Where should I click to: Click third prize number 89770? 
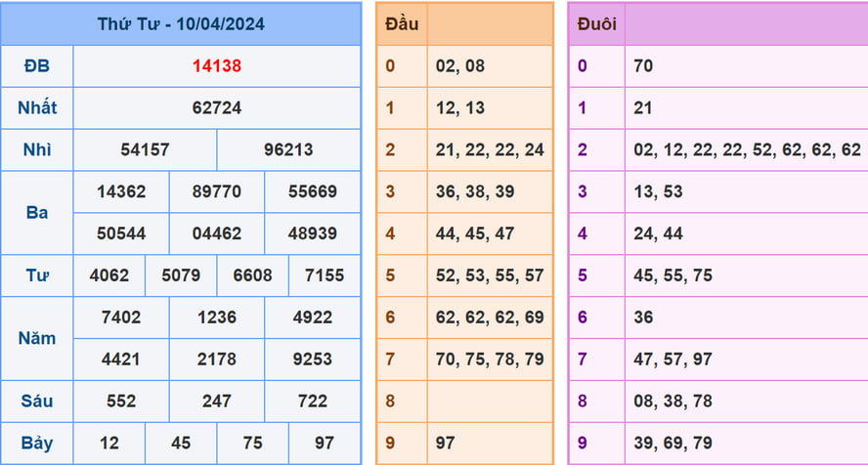click(x=217, y=191)
